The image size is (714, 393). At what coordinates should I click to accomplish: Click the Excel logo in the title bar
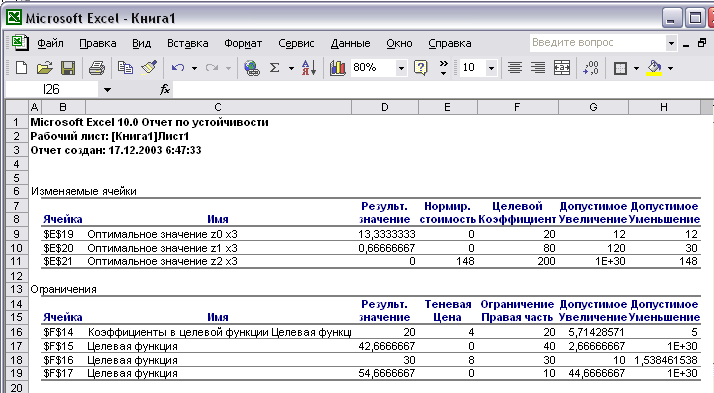[14, 17]
